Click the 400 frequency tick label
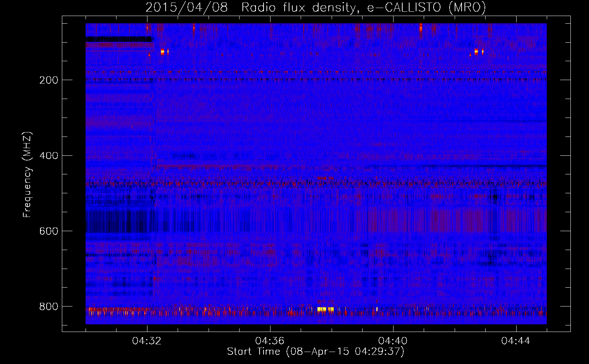This screenshot has height=364, width=589. [x=49, y=156]
